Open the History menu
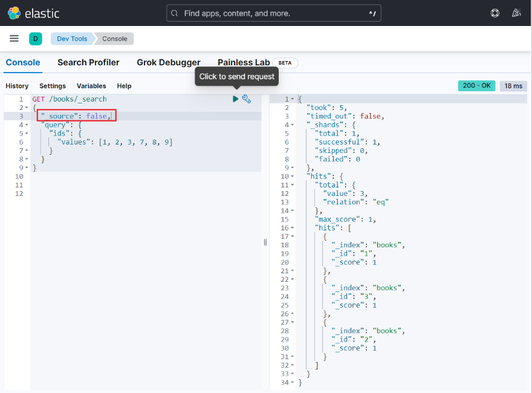Viewport: 532px width, 393px height. coord(17,86)
